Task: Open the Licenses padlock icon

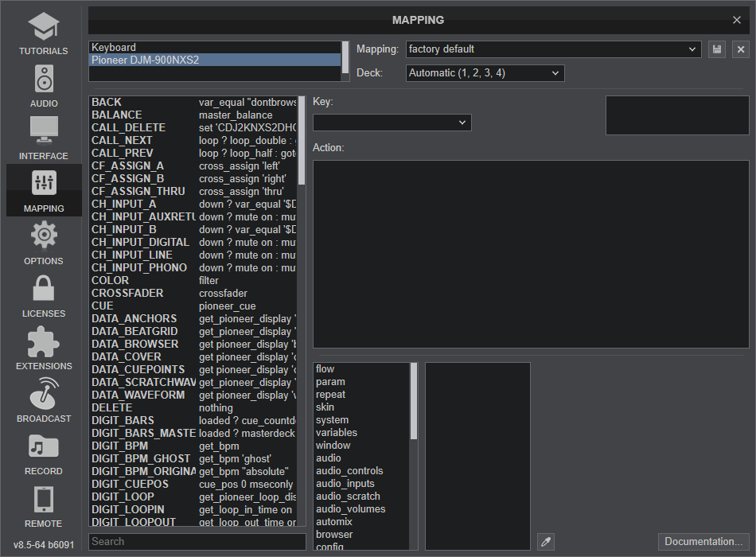Action: coord(44,295)
